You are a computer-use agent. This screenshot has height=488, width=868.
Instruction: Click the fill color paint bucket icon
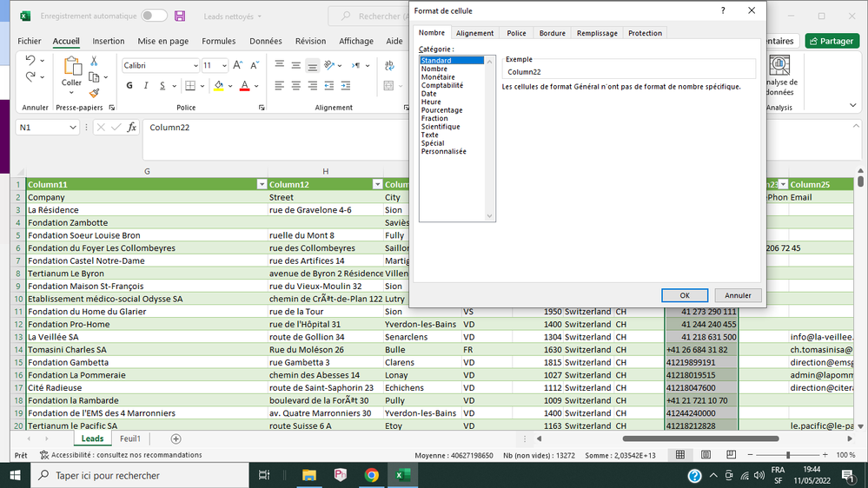pos(218,85)
